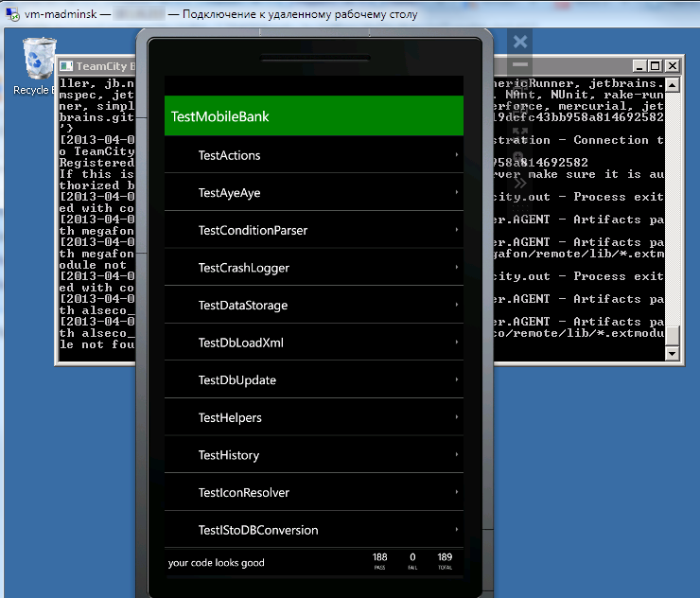Expand the TestActions row chevron
Viewport: 700px width, 598px height.
(x=457, y=154)
